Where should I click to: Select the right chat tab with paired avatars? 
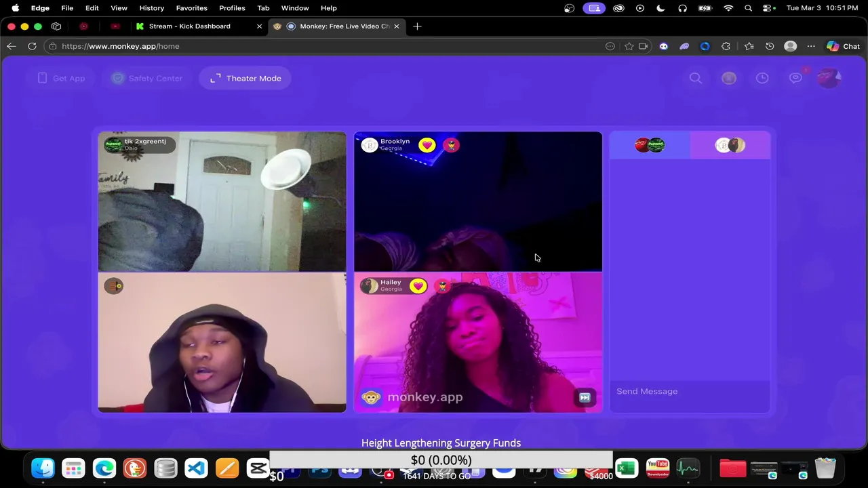730,145
